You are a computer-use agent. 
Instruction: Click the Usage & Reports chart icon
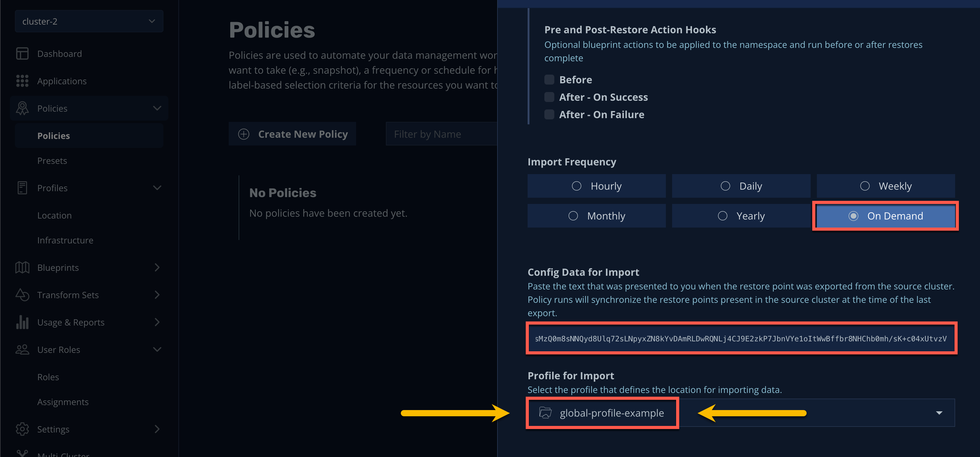pyautogui.click(x=22, y=322)
